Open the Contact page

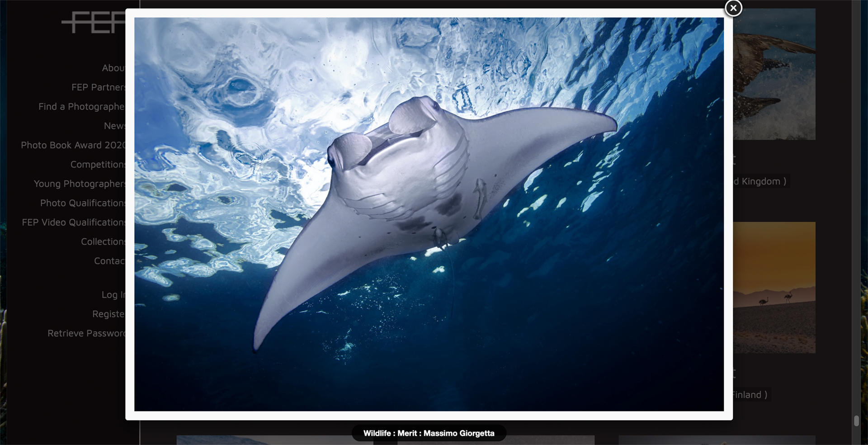coord(109,261)
